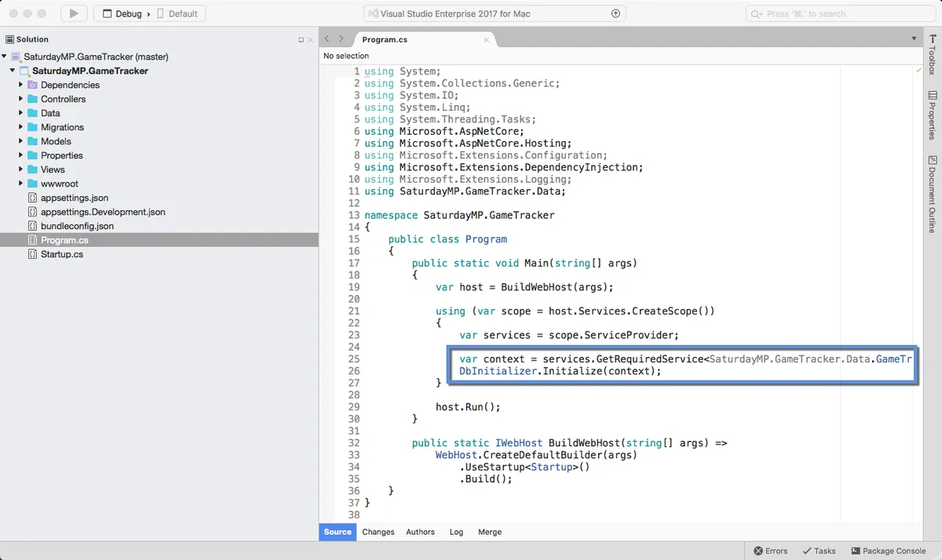Open the document tab list dropdown
This screenshot has height=560, width=942.
click(x=914, y=38)
